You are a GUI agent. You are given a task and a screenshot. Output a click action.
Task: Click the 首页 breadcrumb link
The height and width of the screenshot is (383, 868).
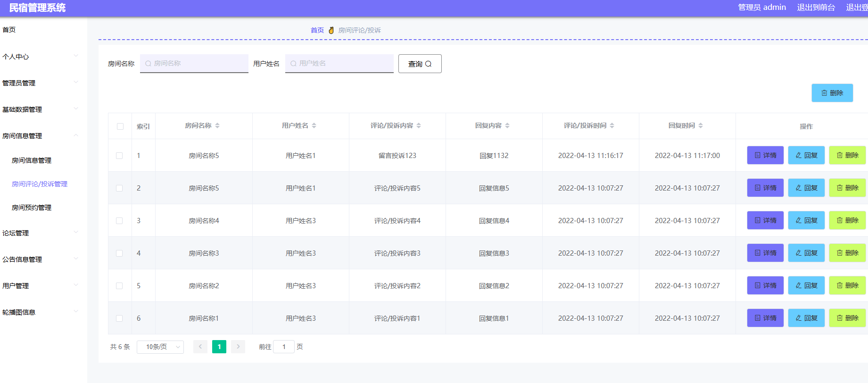coord(317,30)
